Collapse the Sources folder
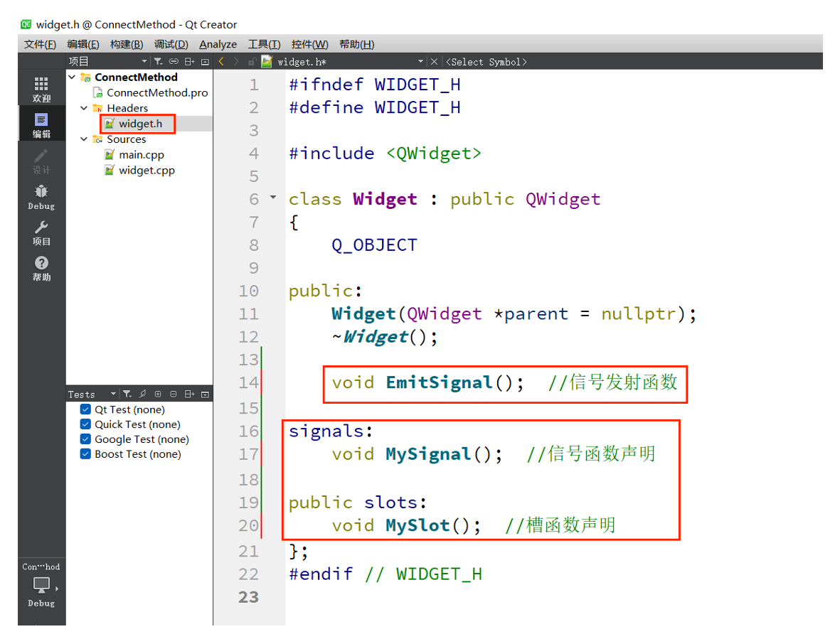 pos(83,139)
